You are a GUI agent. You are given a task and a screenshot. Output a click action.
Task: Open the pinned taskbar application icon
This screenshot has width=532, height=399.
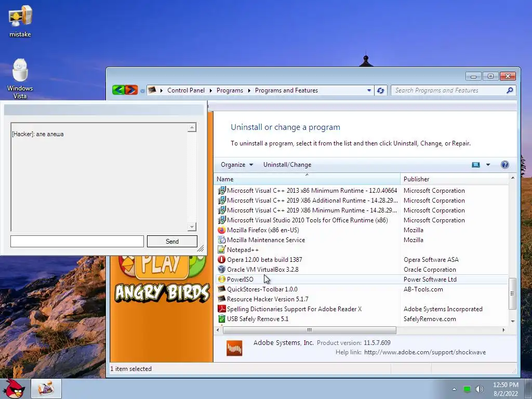(46, 389)
